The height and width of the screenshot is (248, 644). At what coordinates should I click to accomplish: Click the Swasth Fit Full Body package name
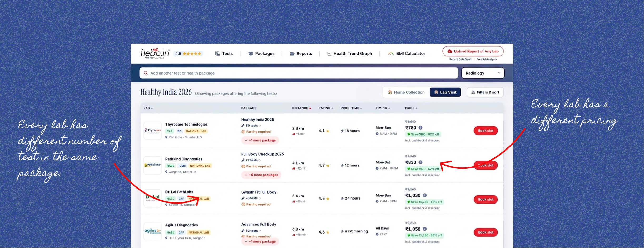[x=259, y=192]
